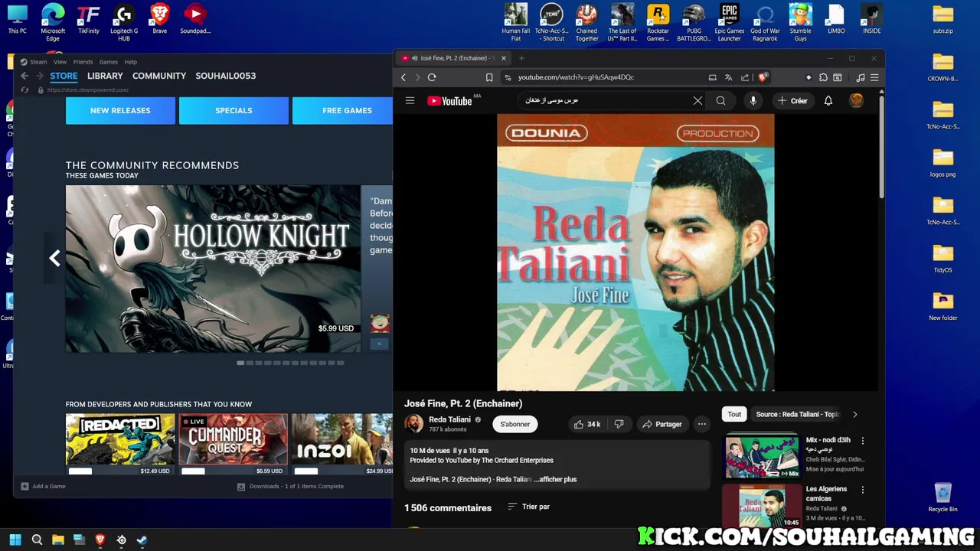980x551 pixels.
Task: Click the FREE GAMES button in Steam
Action: click(343, 110)
